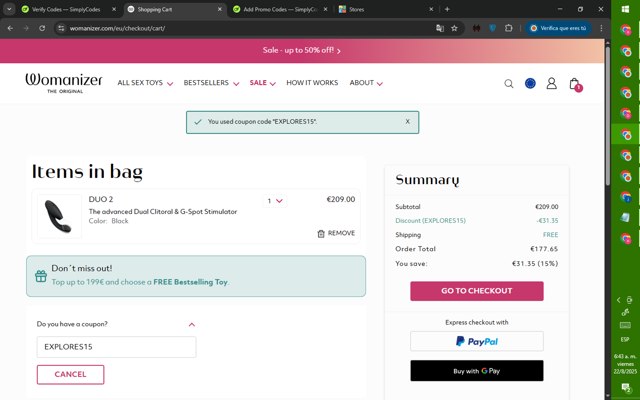Click the first Chrome icon in taskbar
Image resolution: width=640 pixels, height=400 pixels.
point(625,30)
